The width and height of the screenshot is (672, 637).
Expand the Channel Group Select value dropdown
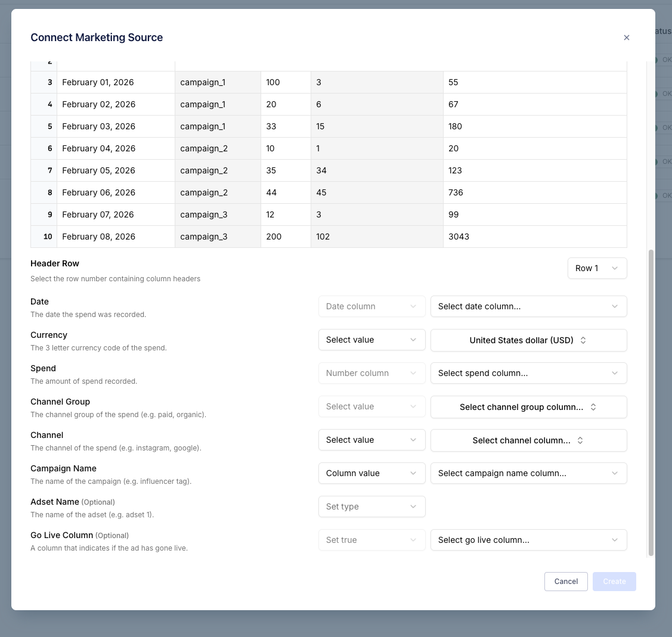[371, 406]
